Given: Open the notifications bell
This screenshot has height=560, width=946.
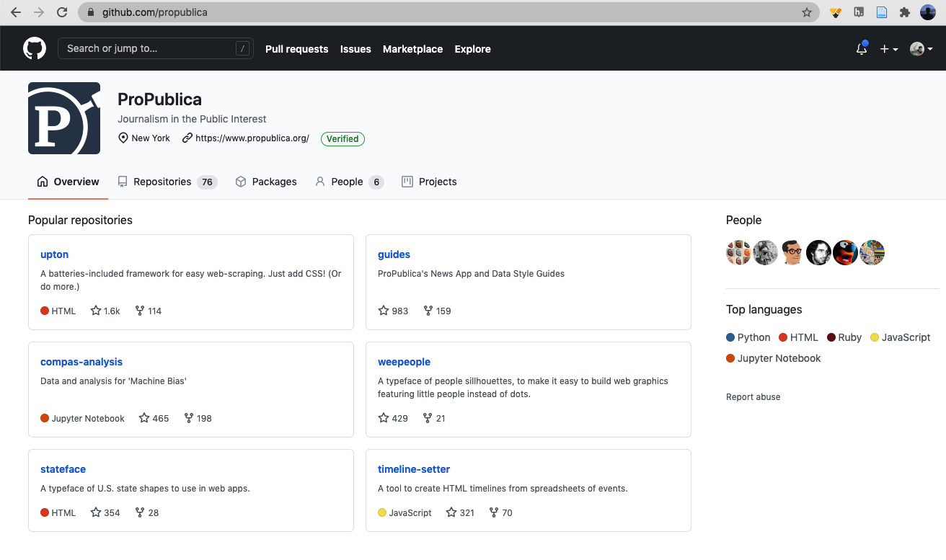Looking at the screenshot, I should point(861,49).
